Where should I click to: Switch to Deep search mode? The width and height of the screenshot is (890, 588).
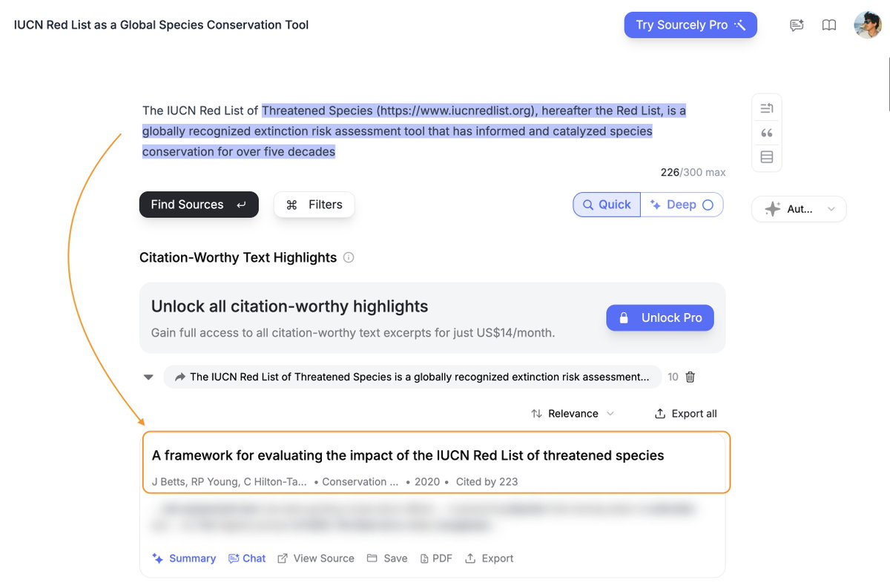tap(682, 205)
